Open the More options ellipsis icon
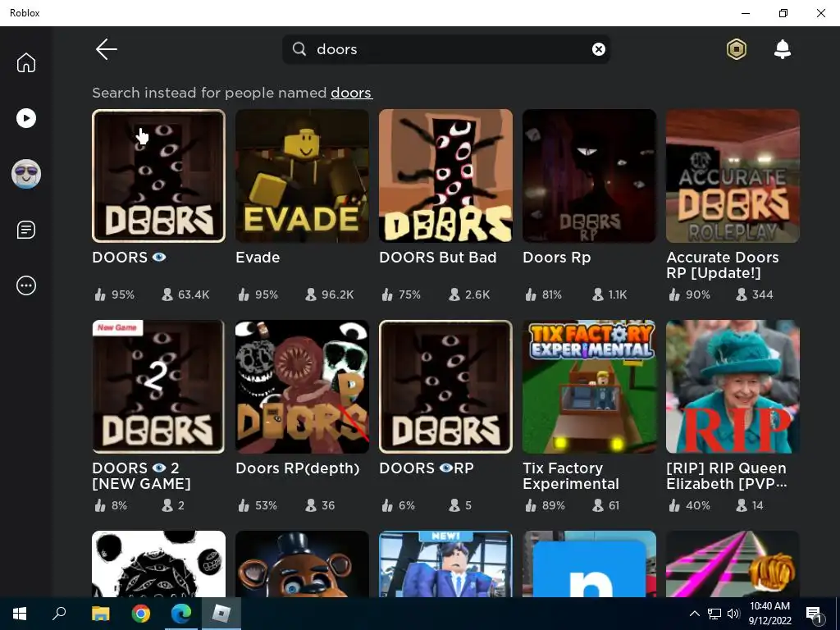Image resolution: width=840 pixels, height=630 pixels. pos(25,285)
